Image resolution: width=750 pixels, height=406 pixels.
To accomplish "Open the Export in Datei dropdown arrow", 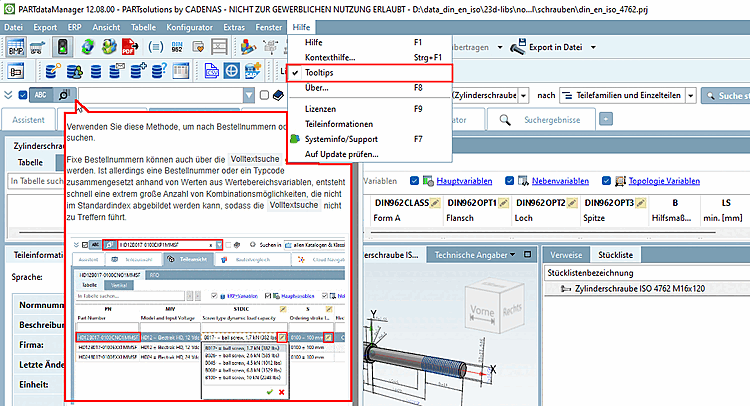I will pyautogui.click(x=594, y=47).
